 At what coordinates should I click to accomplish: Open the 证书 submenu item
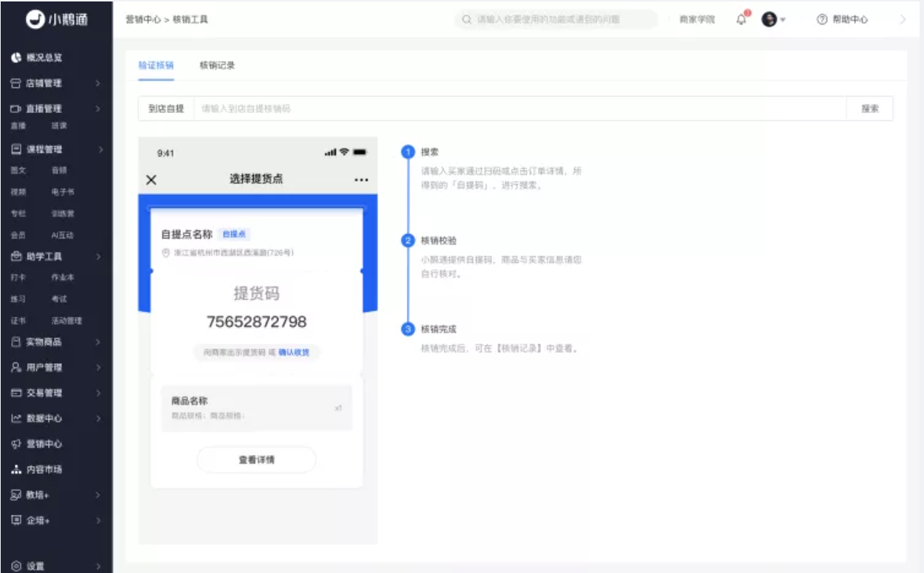pos(18,321)
